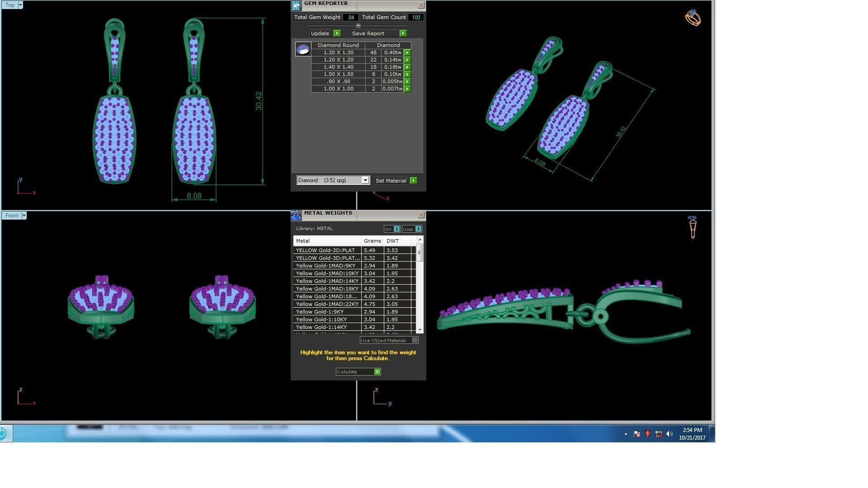
Task: Click the Calculate button
Action: tap(358, 371)
